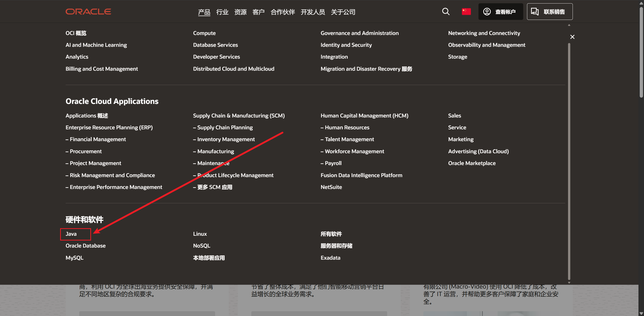Image resolution: width=644 pixels, height=316 pixels.
Task: Open Billing and Cost Management
Action: click(x=102, y=69)
